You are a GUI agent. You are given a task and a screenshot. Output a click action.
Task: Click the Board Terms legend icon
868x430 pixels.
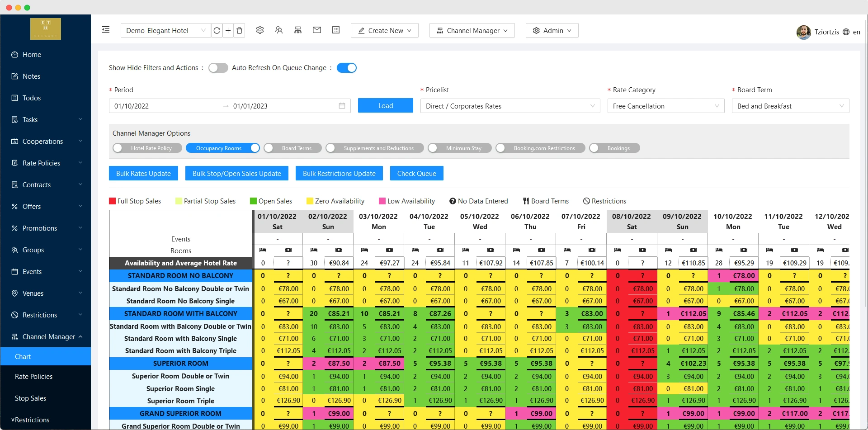tap(526, 201)
